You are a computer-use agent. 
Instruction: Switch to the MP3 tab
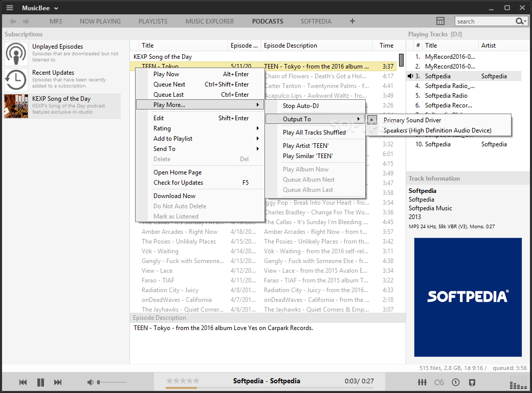pos(56,21)
